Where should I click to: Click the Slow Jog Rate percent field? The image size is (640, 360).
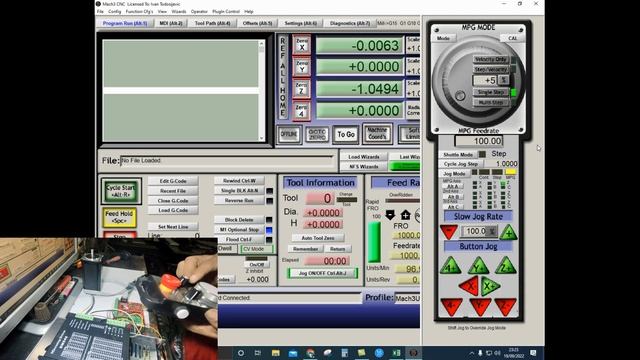click(x=479, y=231)
